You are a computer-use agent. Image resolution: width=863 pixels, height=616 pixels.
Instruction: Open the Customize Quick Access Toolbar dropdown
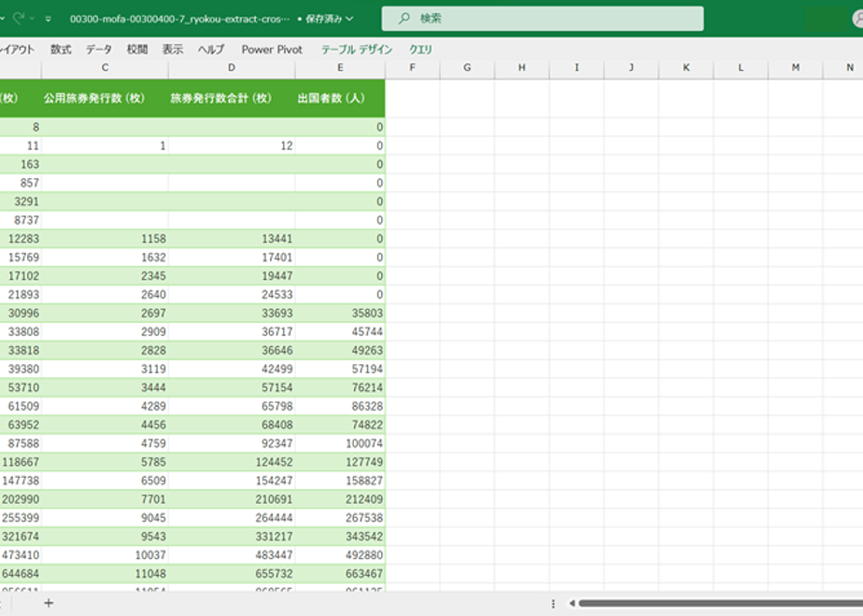tap(49, 19)
